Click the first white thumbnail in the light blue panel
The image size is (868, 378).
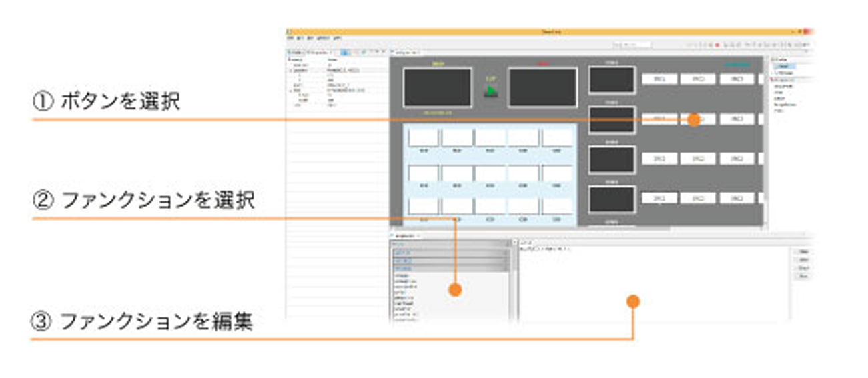coord(423,137)
